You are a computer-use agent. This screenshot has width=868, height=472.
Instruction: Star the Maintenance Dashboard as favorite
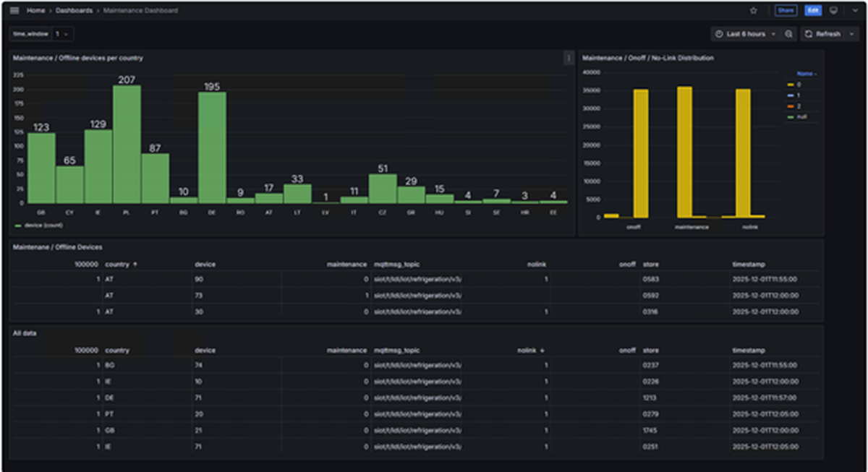[x=753, y=10]
